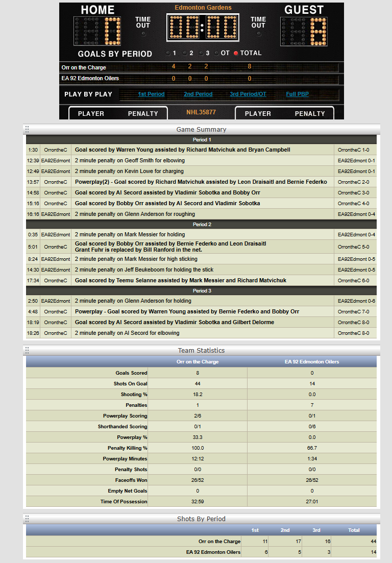Viewport: 392px width, 563px height.
Task: Click Al Secord goal at 18:19
Action: tap(202, 323)
